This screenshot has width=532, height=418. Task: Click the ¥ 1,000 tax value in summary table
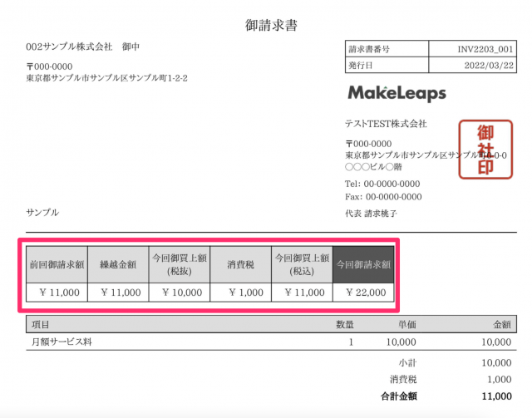(x=240, y=293)
